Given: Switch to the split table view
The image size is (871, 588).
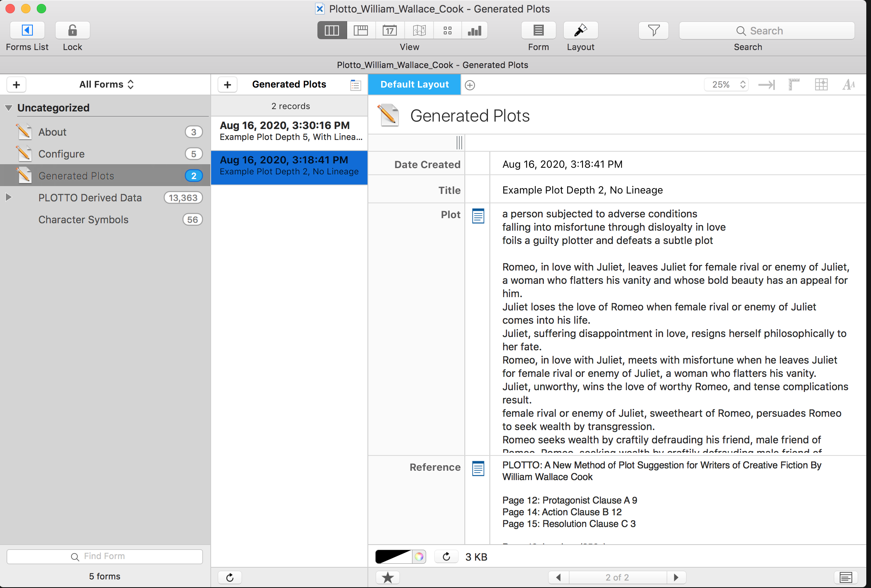Looking at the screenshot, I should pyautogui.click(x=361, y=30).
